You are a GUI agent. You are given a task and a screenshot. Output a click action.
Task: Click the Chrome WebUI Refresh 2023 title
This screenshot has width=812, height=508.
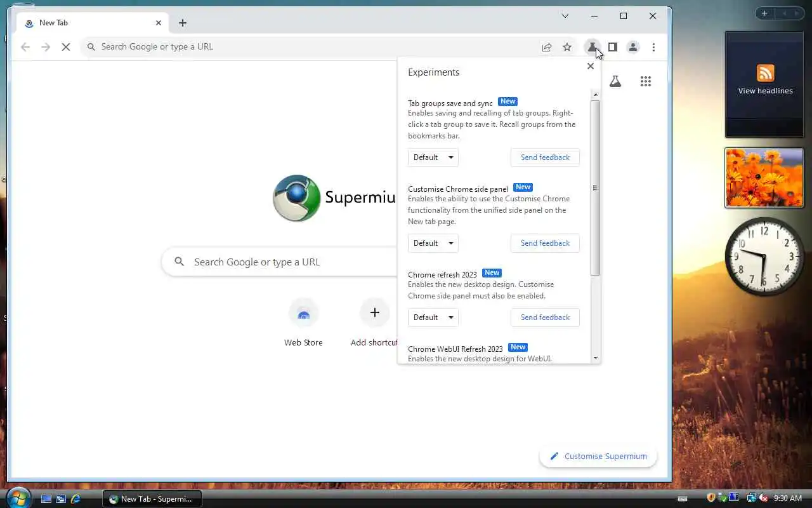pyautogui.click(x=455, y=349)
